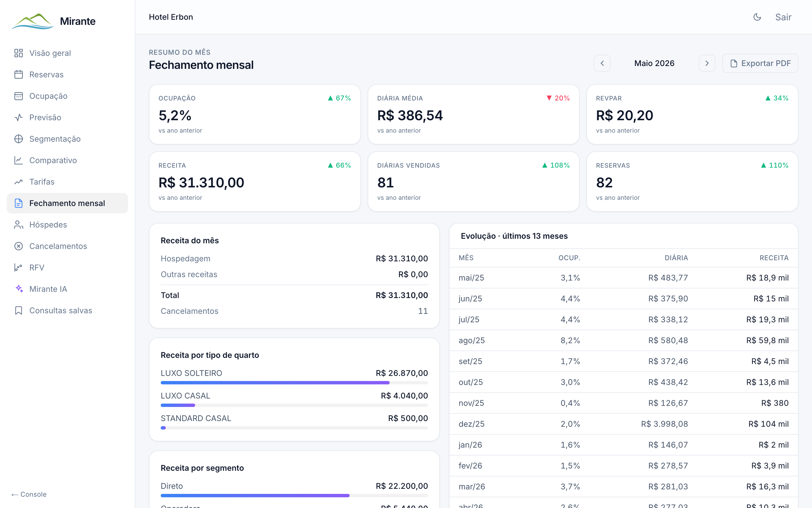The image size is (812, 508).
Task: Open Consultas salvas
Action: [x=67, y=310]
